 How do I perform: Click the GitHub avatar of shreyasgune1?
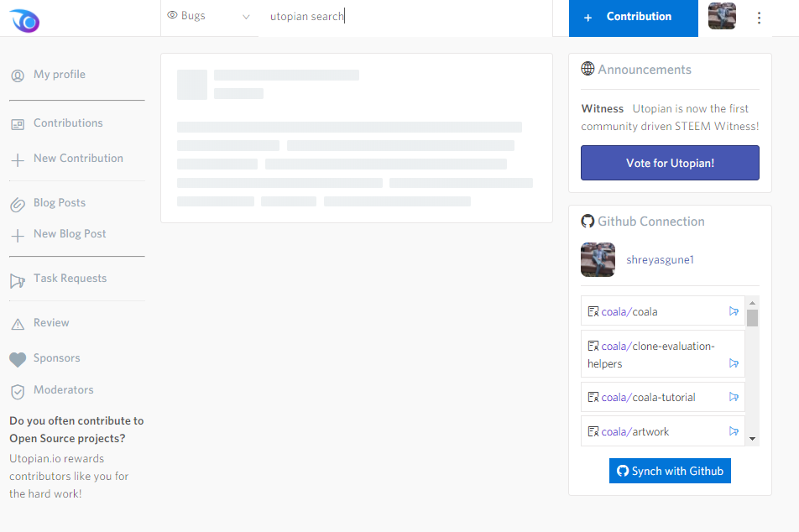pos(598,260)
